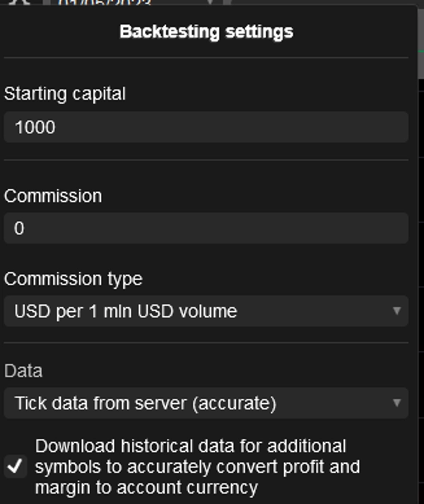Click the 1000 value in Starting capital
The width and height of the screenshot is (424, 504).
coord(35,128)
